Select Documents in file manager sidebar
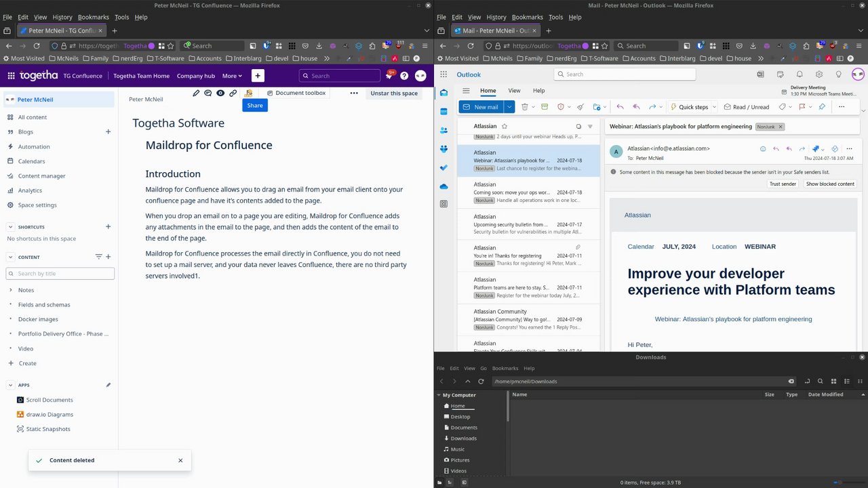Image resolution: width=868 pixels, height=488 pixels. (x=464, y=428)
